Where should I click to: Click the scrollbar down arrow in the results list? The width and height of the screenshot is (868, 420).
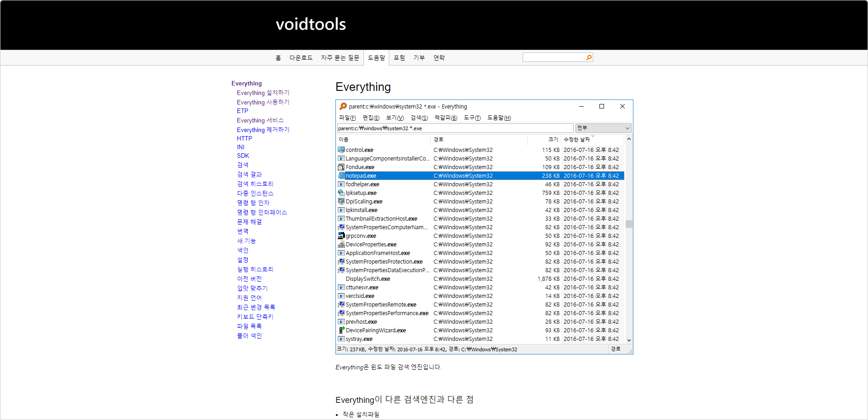pos(629,340)
